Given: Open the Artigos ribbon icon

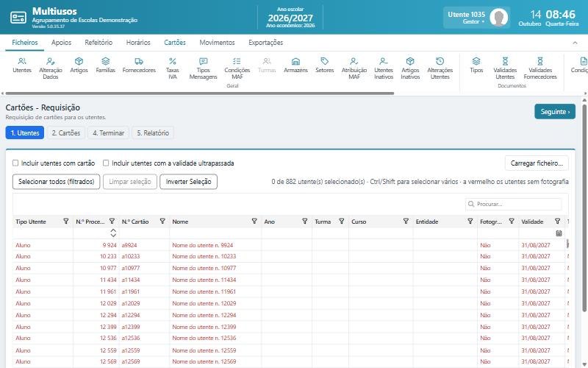Looking at the screenshot, I should (79, 65).
